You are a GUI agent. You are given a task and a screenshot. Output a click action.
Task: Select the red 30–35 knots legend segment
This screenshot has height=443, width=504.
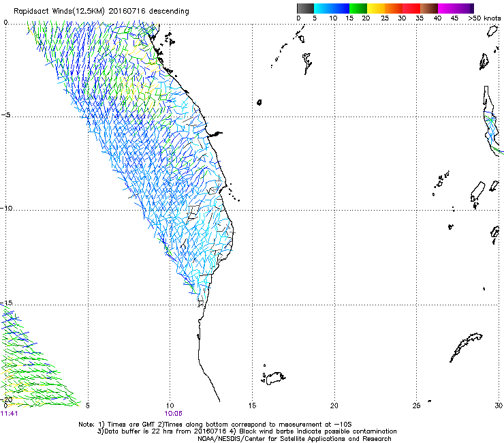tap(411, 8)
